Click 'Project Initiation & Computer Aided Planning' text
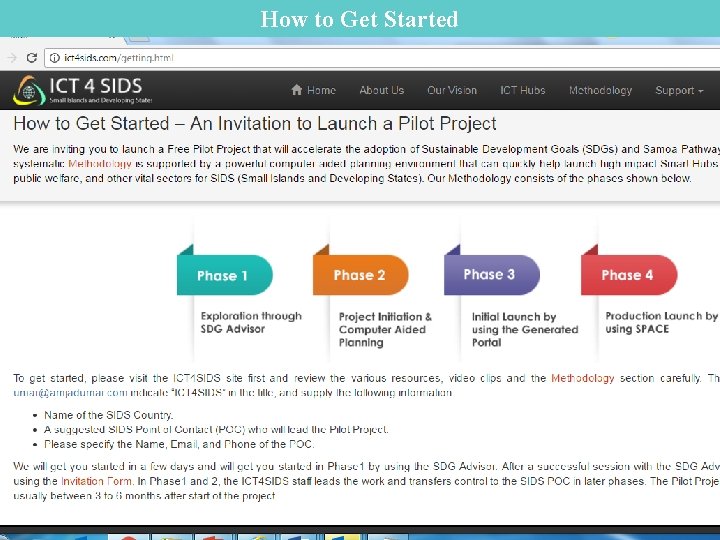Screen dimensions: 720x540 (385, 329)
